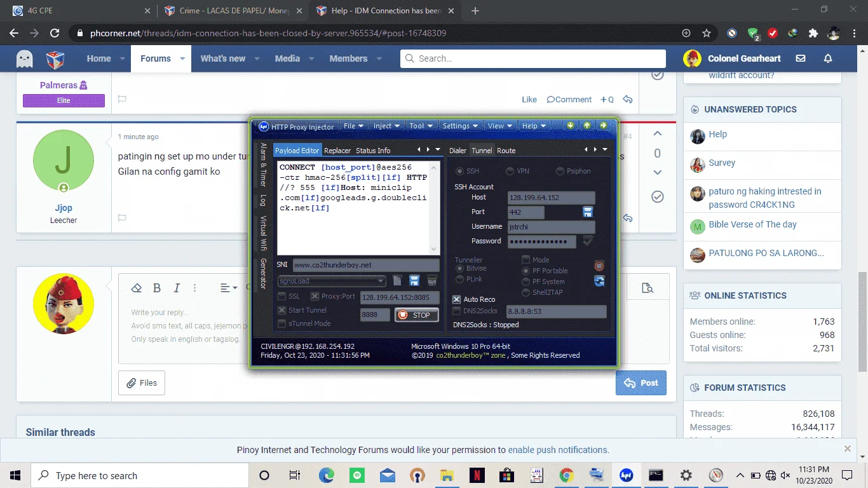Open the forum inbox envelope icon
Image resolution: width=868 pixels, height=488 pixels.
[x=801, y=58]
